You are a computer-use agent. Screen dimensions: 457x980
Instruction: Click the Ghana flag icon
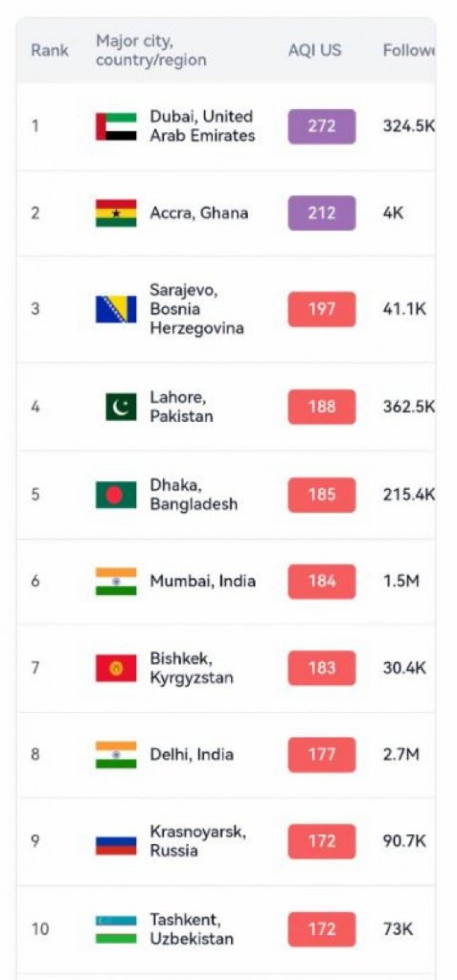pos(116,213)
